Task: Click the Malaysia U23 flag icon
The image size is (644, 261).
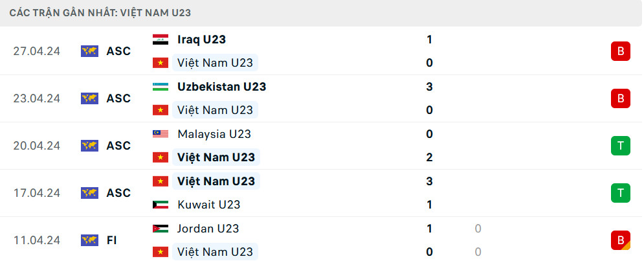Action: click(160, 134)
